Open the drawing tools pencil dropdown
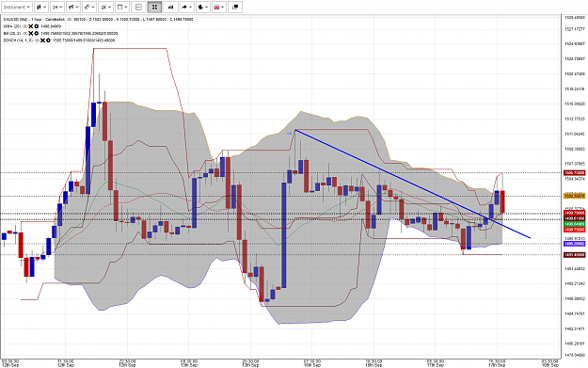The image size is (588, 368). pyautogui.click(x=89, y=8)
